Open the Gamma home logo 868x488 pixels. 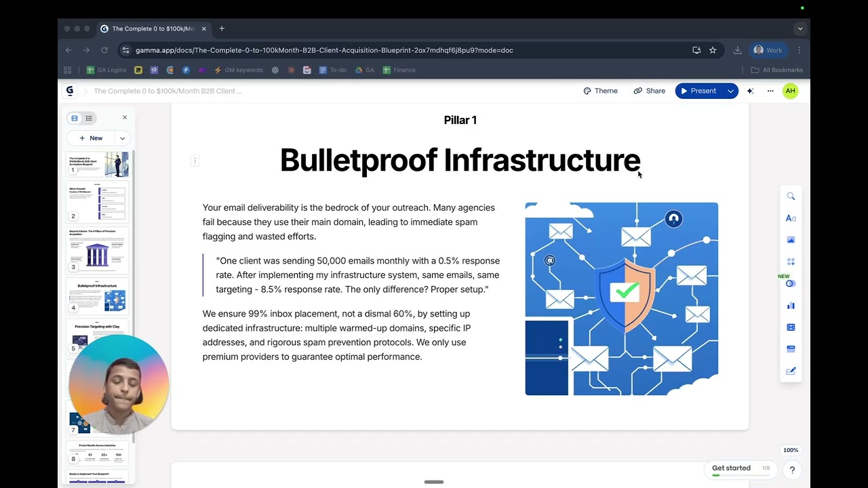click(69, 91)
